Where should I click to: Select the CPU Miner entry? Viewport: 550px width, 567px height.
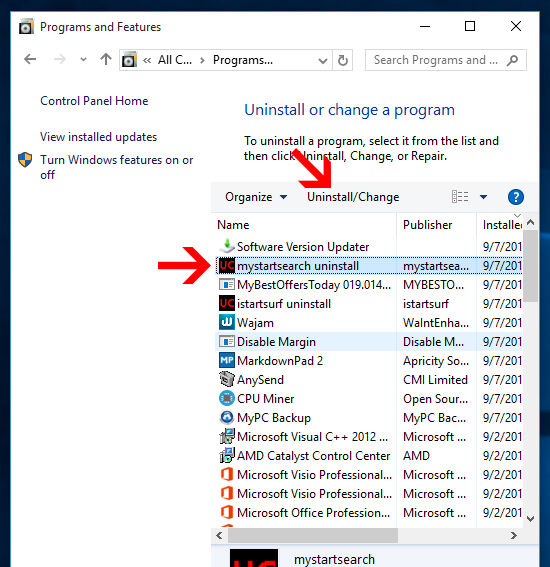pos(369,398)
